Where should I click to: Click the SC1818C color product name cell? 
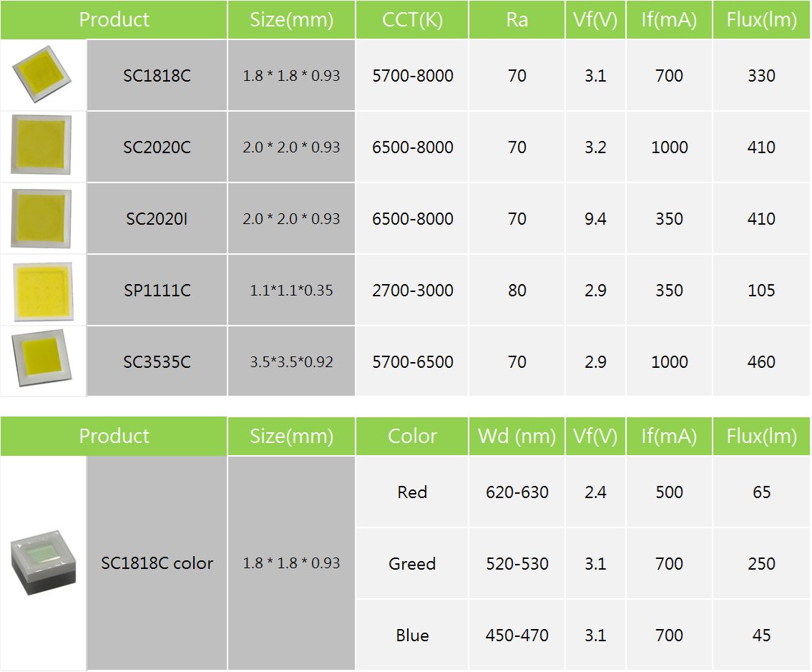point(157,563)
